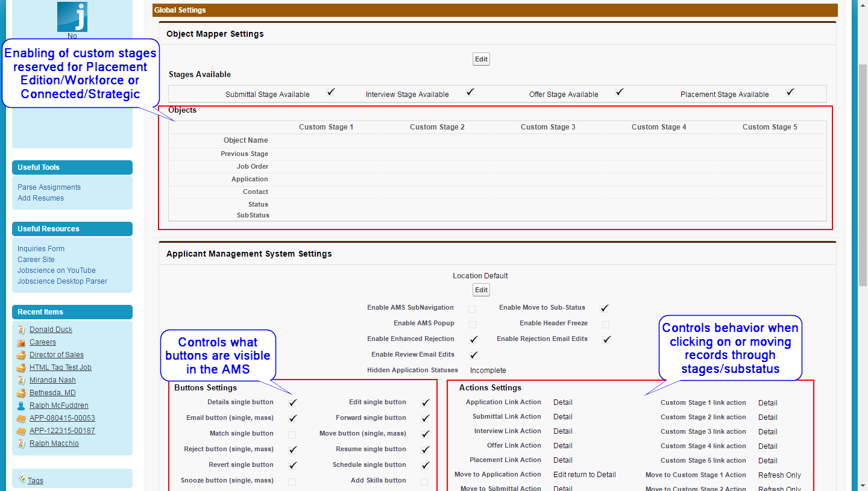The image size is (868, 491).
Task: Click the job order icon for Bethesda, MD
Action: 20,392
